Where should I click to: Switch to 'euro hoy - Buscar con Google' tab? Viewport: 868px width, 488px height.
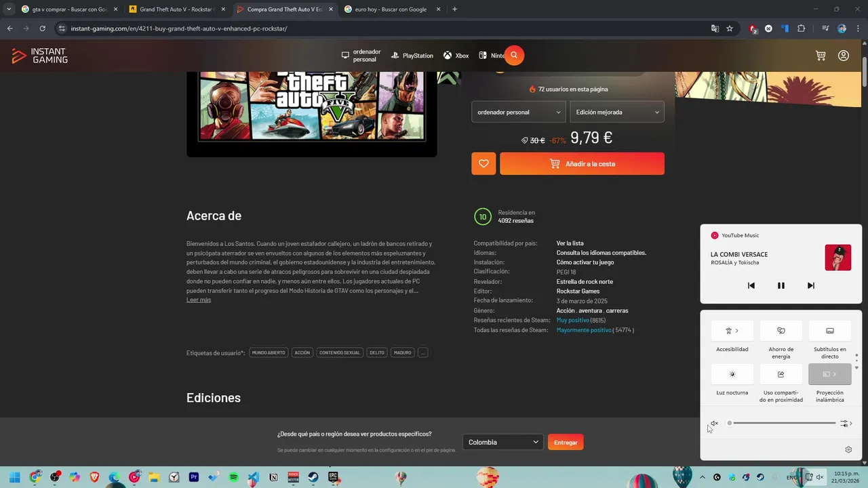pos(391,9)
